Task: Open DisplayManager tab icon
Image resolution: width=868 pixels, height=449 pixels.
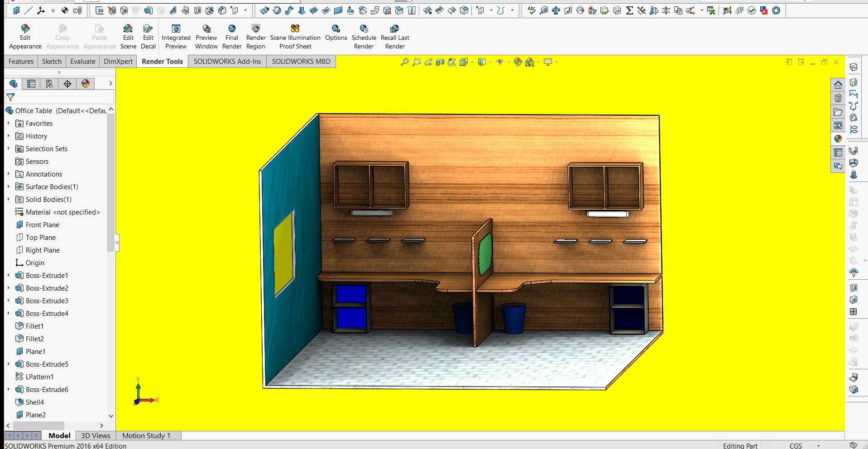Action: [x=86, y=84]
